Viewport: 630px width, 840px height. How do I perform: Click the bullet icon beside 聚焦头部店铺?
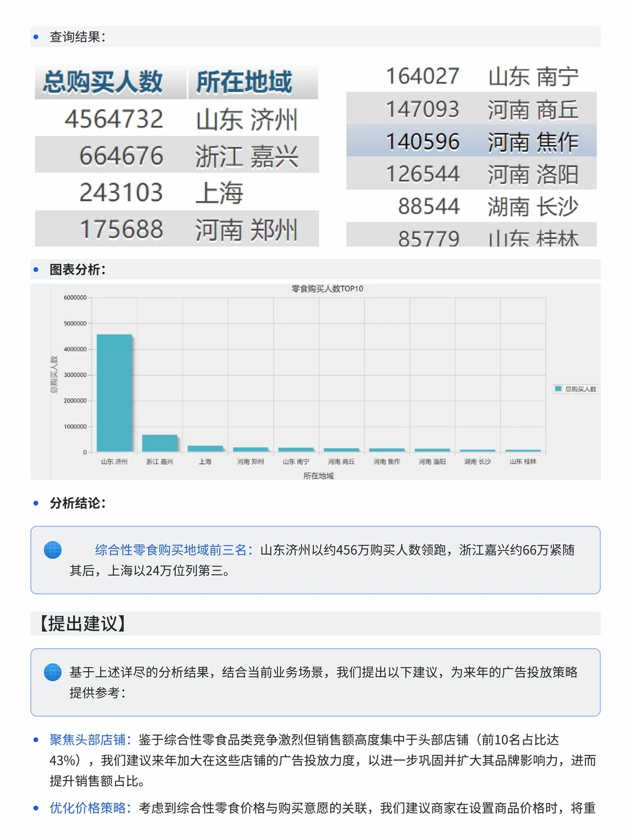pos(36,740)
